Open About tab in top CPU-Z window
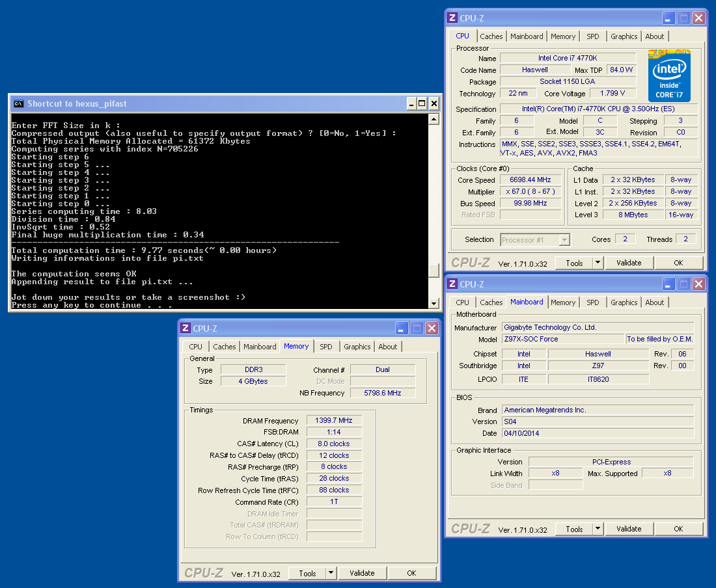The width and height of the screenshot is (716, 588). 654,36
